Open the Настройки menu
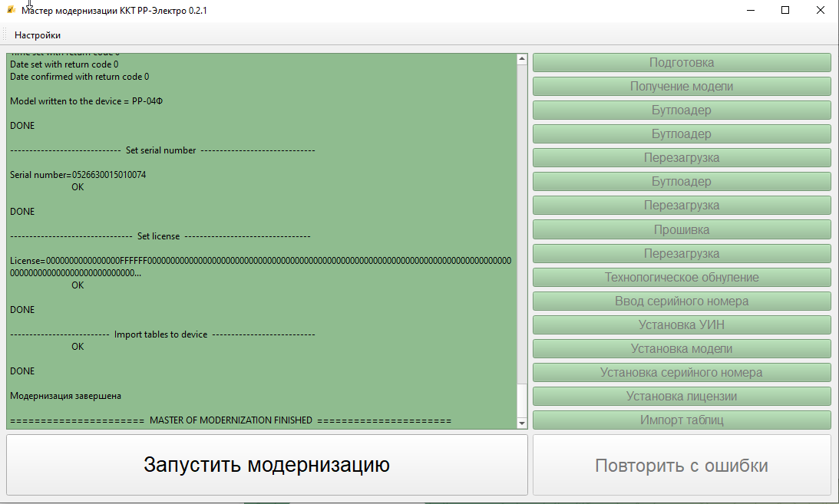 pos(37,35)
